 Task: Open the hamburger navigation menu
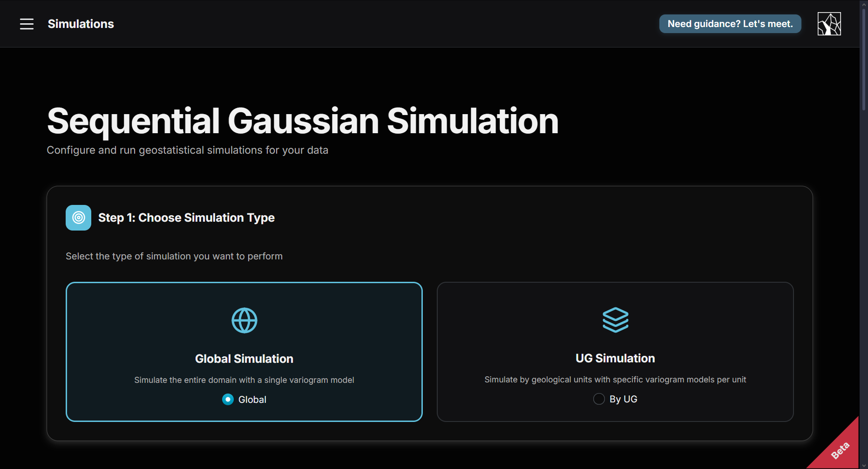click(27, 24)
